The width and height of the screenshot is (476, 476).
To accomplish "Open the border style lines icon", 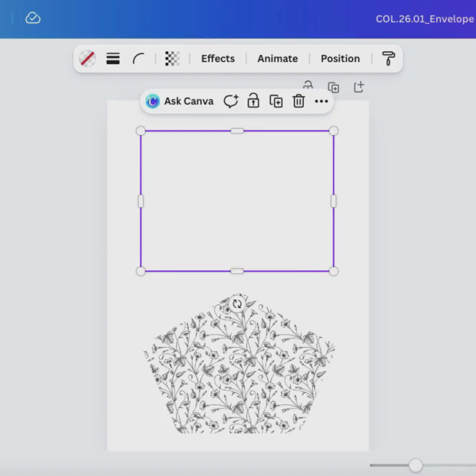I will (113, 58).
